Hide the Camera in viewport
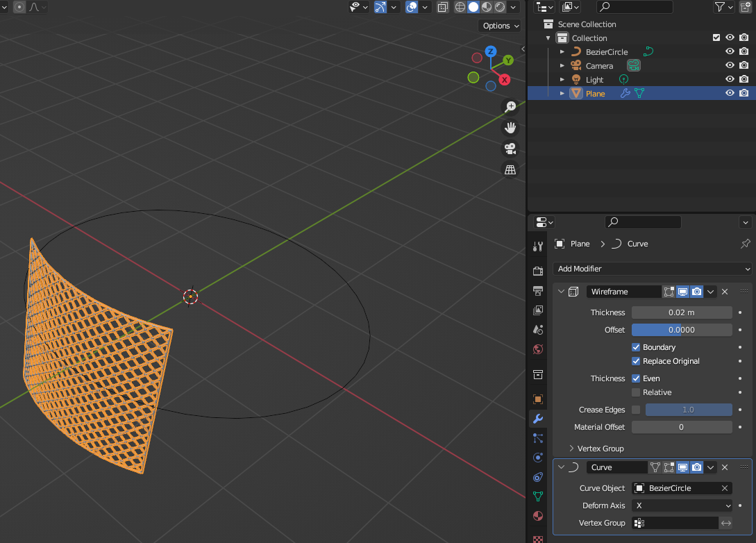Screen dimensions: 756x543 [730, 65]
